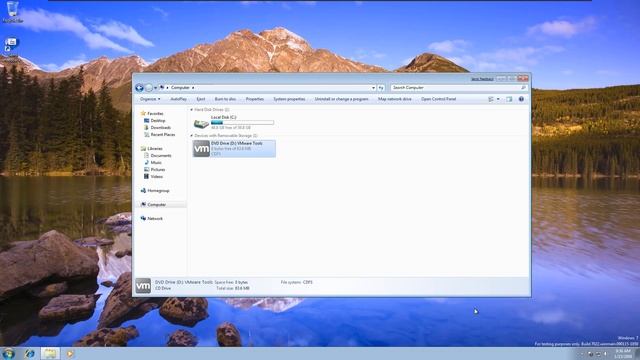Select Recent Places under Favorites

163,135
